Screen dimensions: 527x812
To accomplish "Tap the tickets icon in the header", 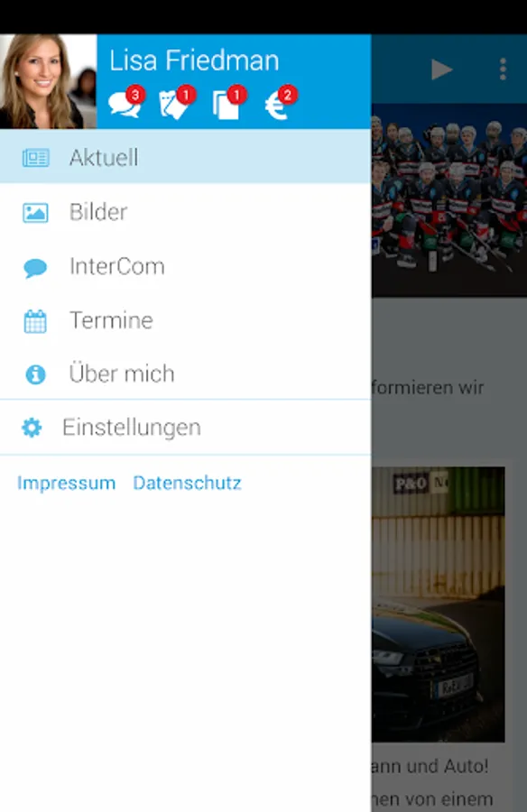I will [176, 103].
